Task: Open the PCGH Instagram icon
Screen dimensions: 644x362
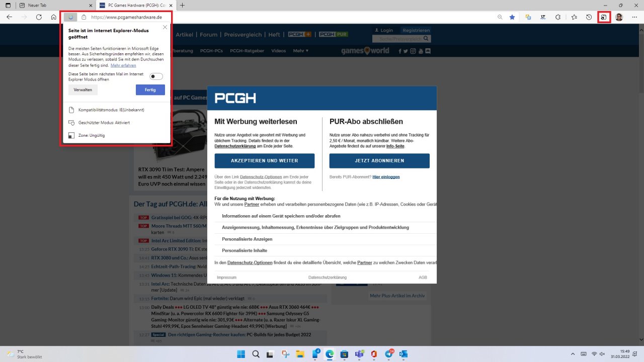Action: [x=413, y=51]
